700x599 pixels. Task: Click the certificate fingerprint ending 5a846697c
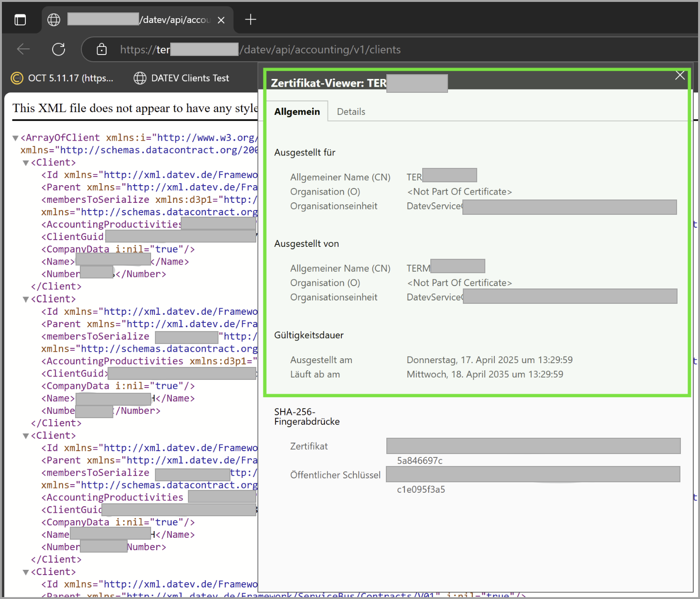pos(419,461)
